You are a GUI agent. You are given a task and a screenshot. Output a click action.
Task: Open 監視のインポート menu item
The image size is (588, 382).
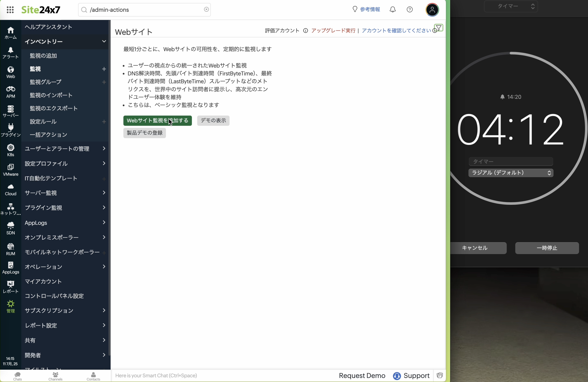point(51,95)
